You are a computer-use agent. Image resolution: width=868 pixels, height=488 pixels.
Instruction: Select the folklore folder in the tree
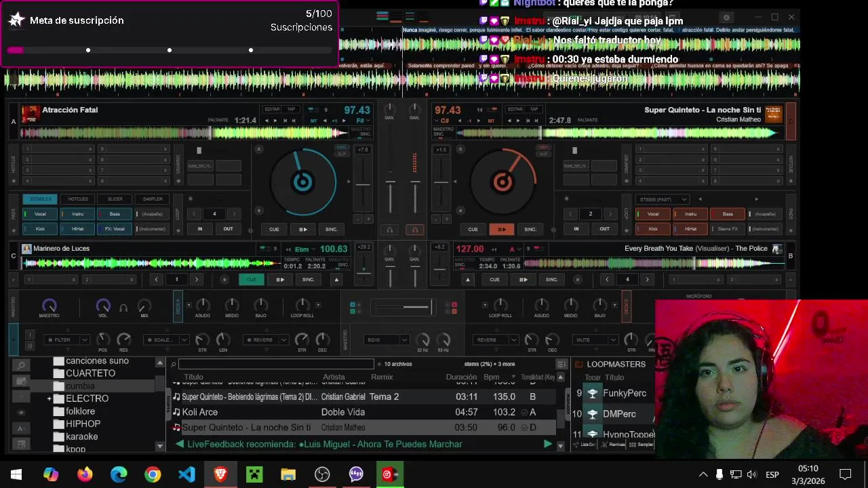click(80, 411)
